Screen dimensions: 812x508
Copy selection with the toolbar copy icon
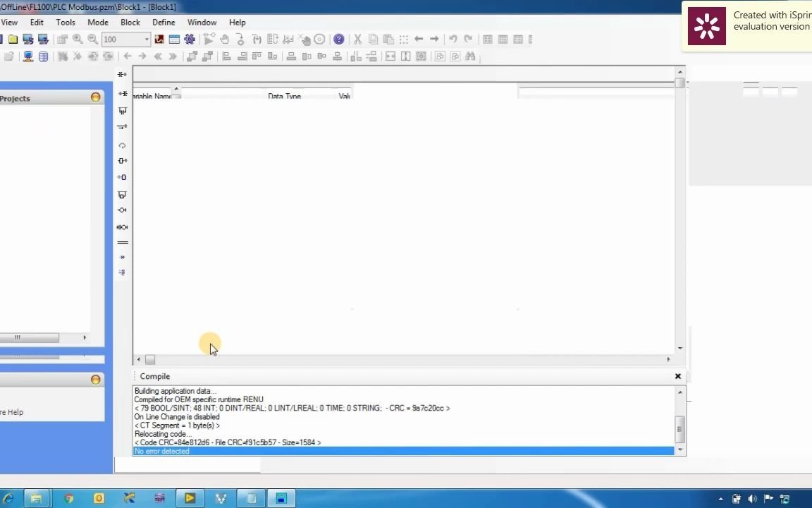coord(373,39)
